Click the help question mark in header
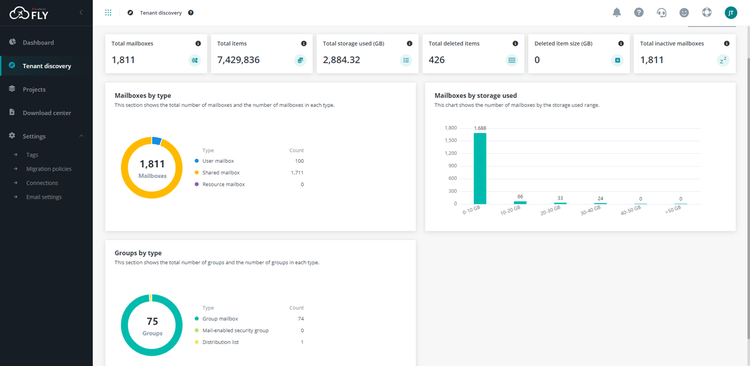Screen dimensions: 750x366 coord(639,13)
